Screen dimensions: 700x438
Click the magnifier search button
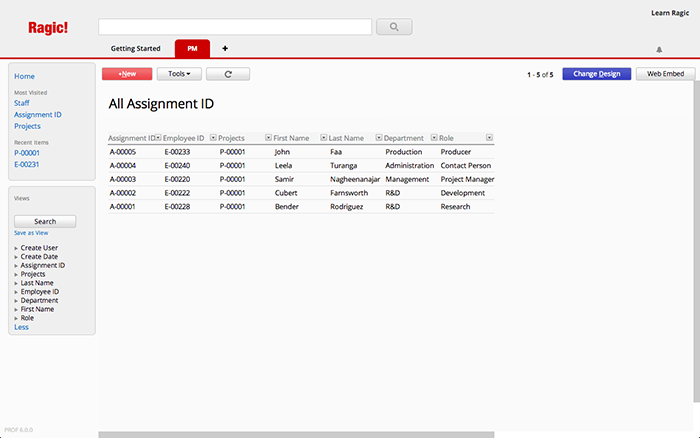pos(394,27)
